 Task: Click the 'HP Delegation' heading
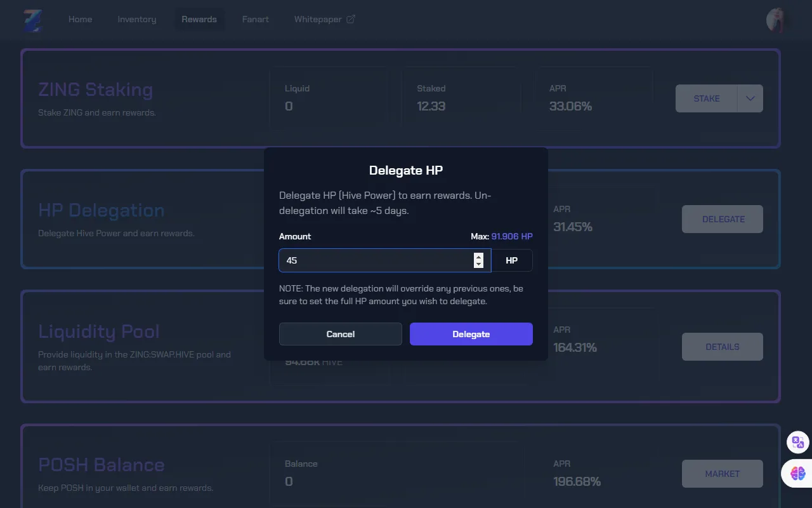pos(101,210)
